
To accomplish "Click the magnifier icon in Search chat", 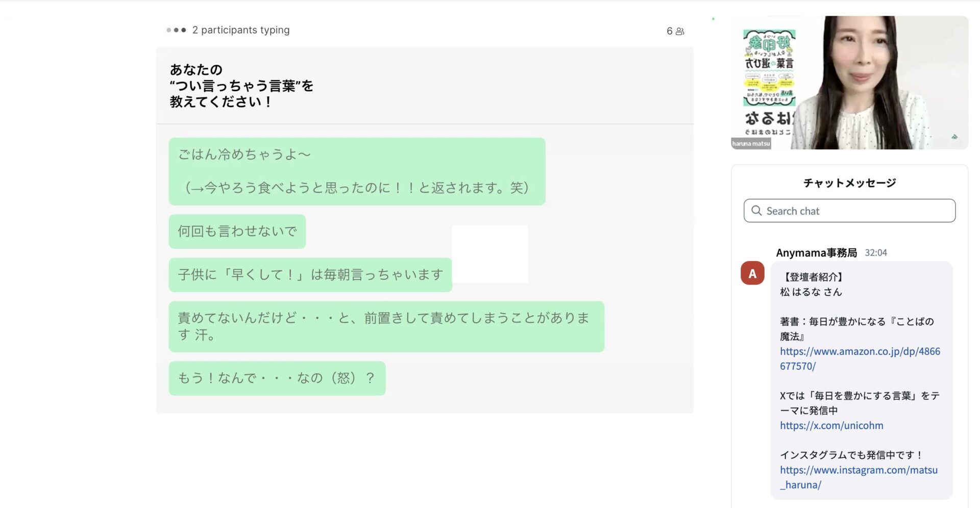I will [756, 211].
